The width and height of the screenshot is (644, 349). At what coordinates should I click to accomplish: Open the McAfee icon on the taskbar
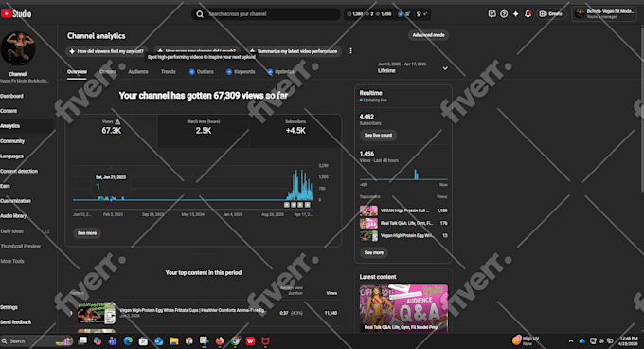tap(266, 341)
